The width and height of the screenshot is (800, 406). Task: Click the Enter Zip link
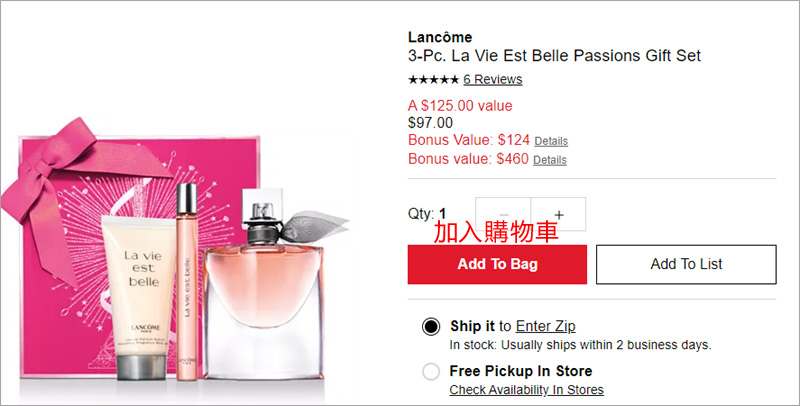545,326
